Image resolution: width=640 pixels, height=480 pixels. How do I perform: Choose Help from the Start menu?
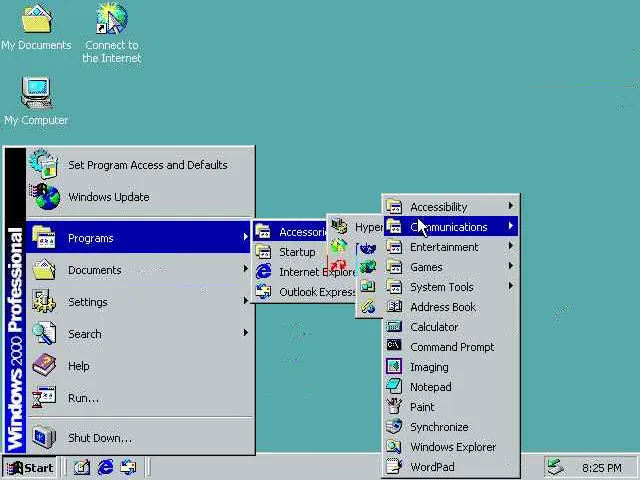click(x=140, y=366)
